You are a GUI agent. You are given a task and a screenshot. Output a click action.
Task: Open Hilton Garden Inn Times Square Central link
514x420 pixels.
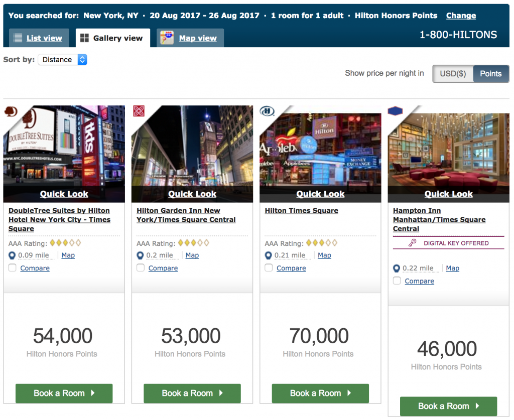coord(186,215)
